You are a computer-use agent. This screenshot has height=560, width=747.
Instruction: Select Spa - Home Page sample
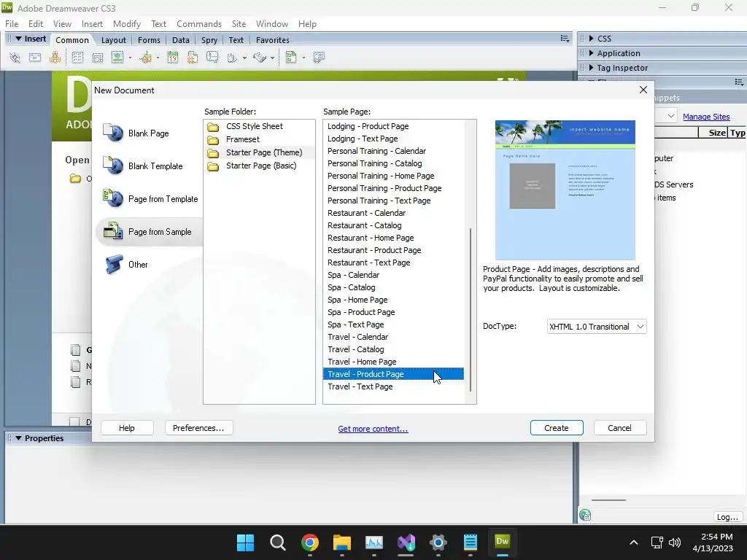[393, 300]
